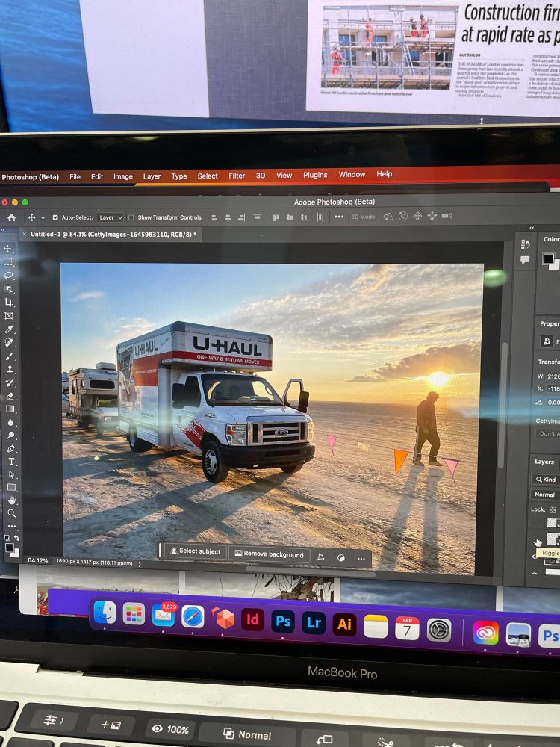The image size is (560, 747).
Task: Open the File menu
Action: tap(75, 177)
